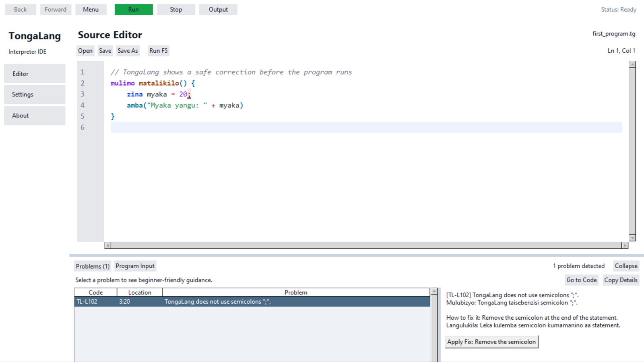Copy the problem details
This screenshot has width=644, height=362.
(x=621, y=280)
